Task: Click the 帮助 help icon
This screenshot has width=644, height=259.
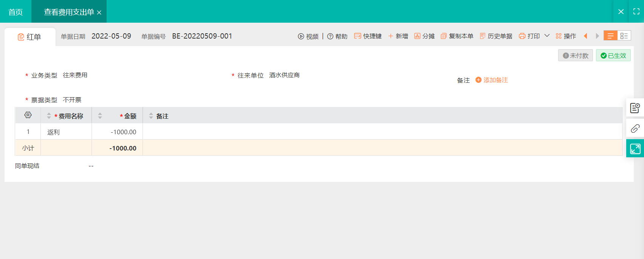Action: tap(330, 36)
